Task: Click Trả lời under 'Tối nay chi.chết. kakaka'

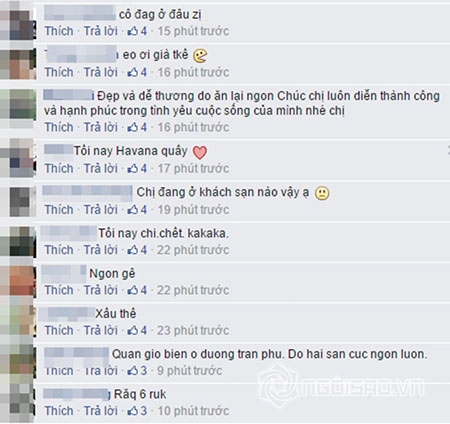Action: click(x=101, y=250)
